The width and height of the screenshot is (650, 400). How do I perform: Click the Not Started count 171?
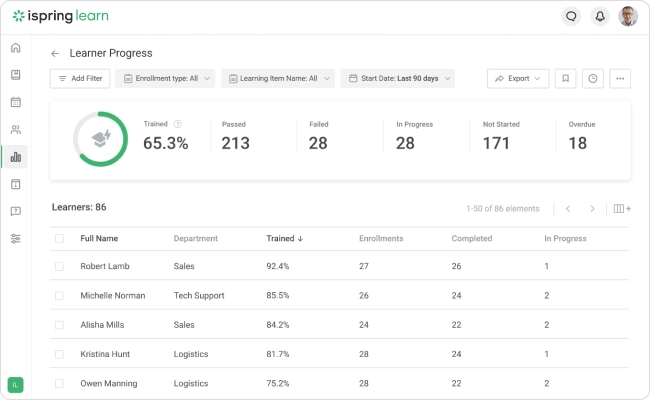tap(496, 143)
